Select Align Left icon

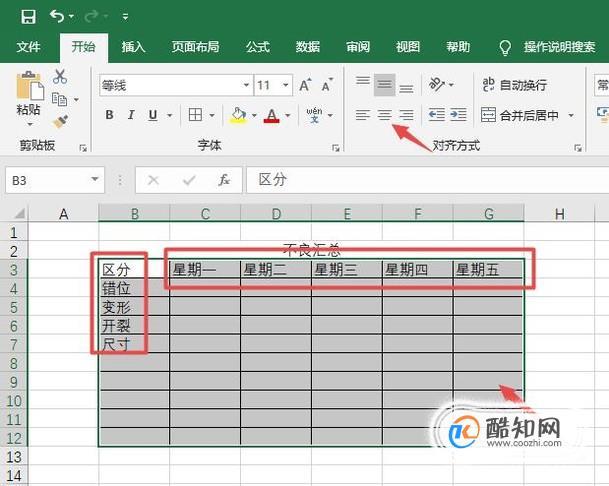click(x=363, y=115)
